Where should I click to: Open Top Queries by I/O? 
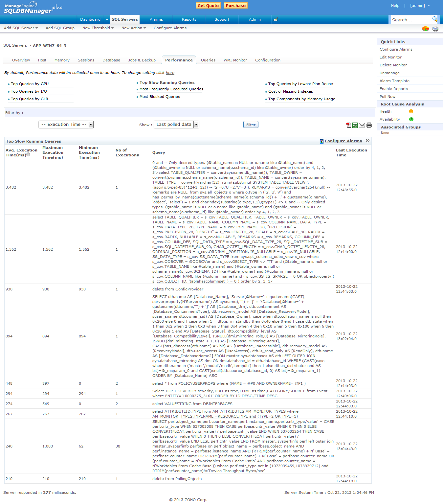[x=29, y=91]
